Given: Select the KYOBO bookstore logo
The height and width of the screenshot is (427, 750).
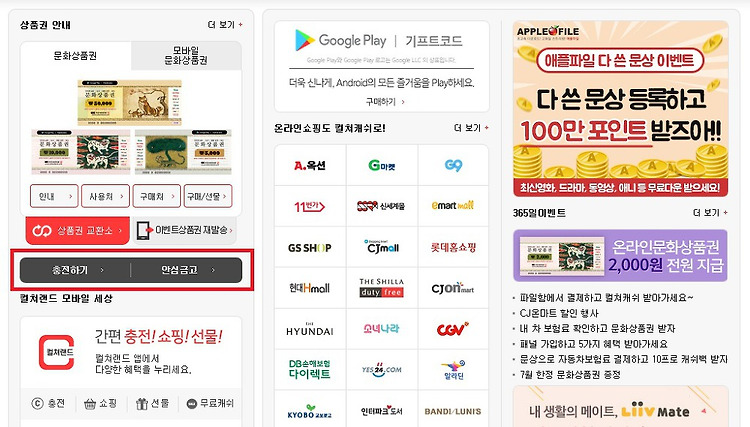Looking at the screenshot, I should click(x=310, y=410).
